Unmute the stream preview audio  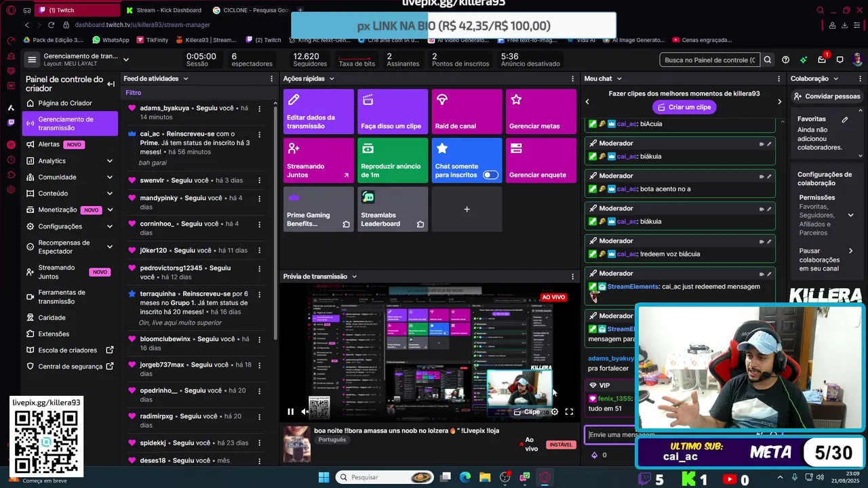pos(305,411)
